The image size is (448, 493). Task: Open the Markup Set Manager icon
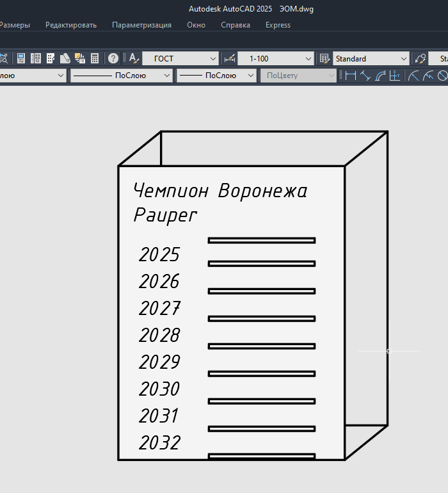point(80,58)
